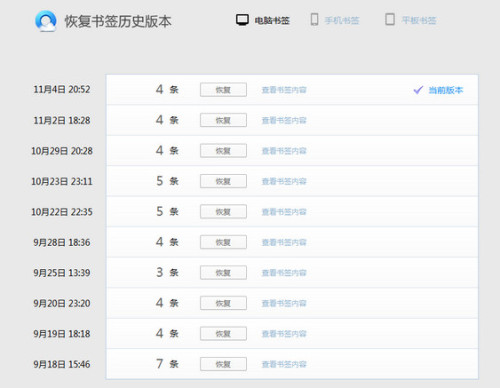Restore the 9月19日 18:18 version
Viewport: 500px width, 388px height.
(223, 334)
